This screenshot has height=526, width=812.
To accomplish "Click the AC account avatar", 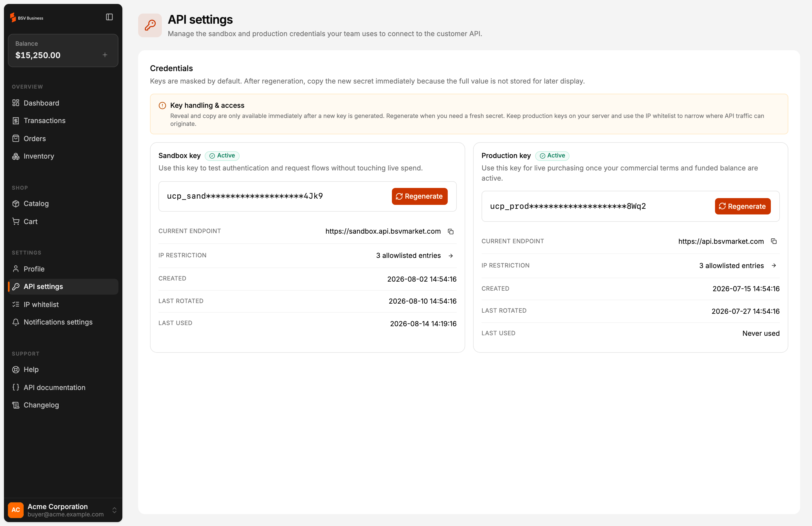I will (16, 510).
